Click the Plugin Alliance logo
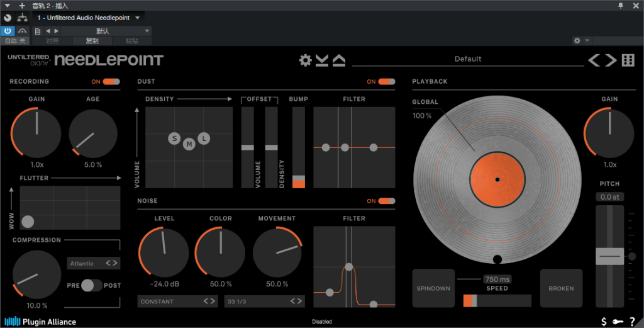Screen dimensions: 644x328 click(x=40, y=322)
